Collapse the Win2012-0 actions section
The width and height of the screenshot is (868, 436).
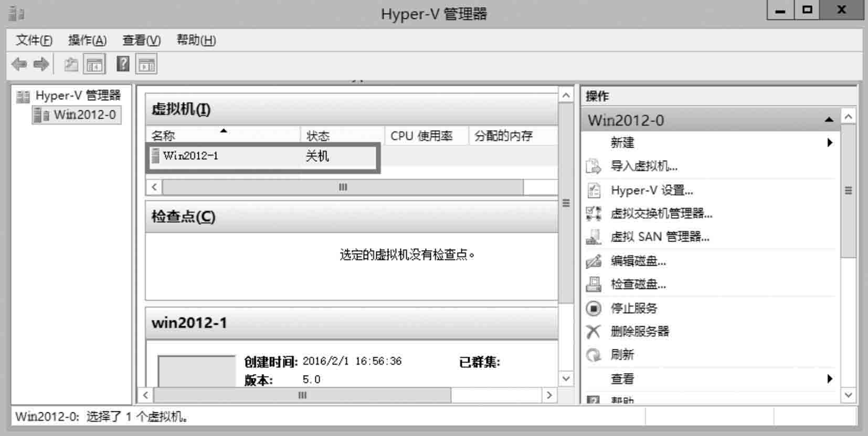829,120
